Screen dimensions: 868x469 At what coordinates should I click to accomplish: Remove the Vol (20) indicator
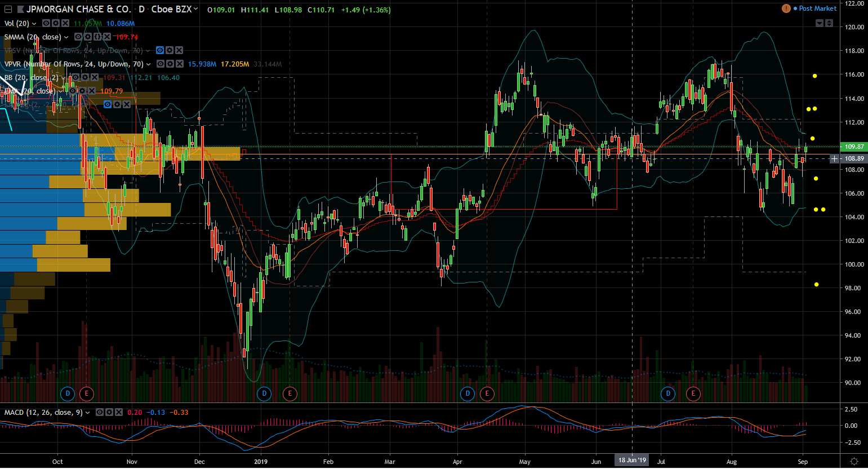[65, 24]
